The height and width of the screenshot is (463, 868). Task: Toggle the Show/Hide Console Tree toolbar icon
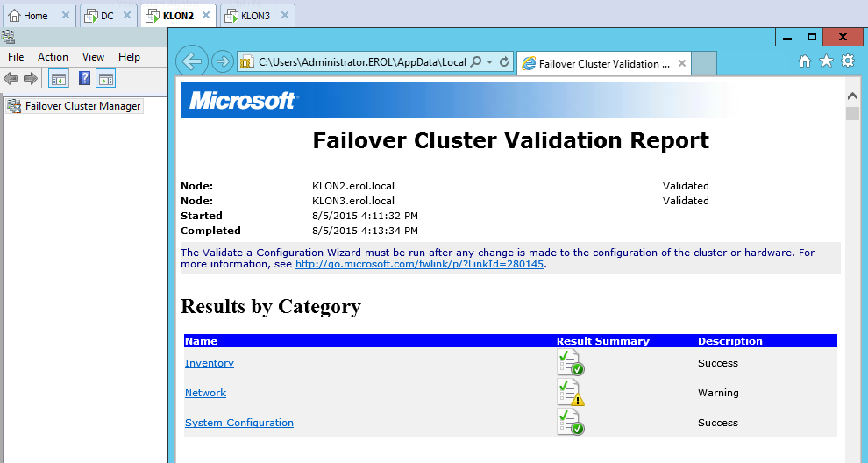[x=59, y=79]
